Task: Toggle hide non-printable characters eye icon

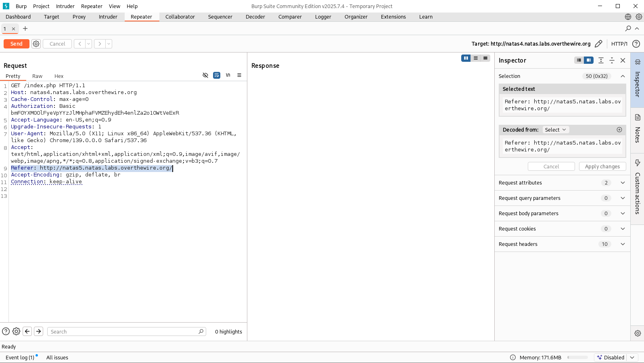Action: 205,75
